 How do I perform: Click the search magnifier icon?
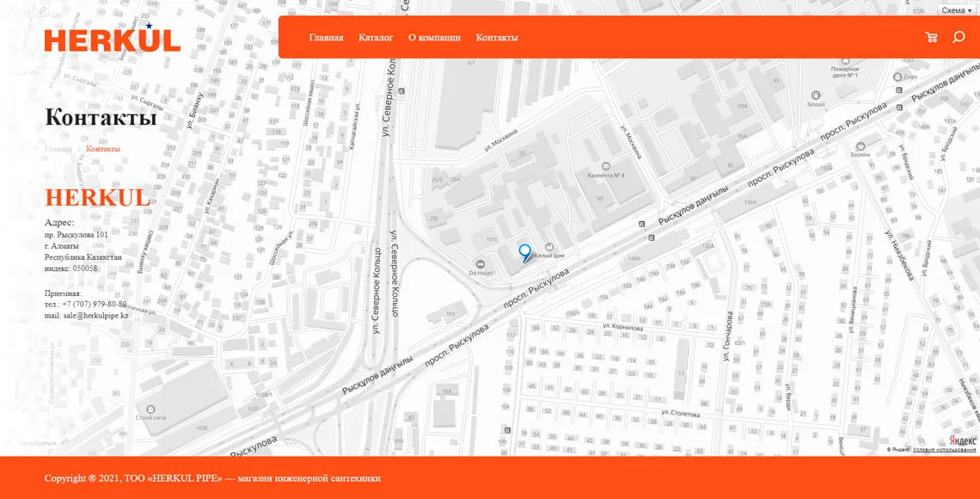959,37
